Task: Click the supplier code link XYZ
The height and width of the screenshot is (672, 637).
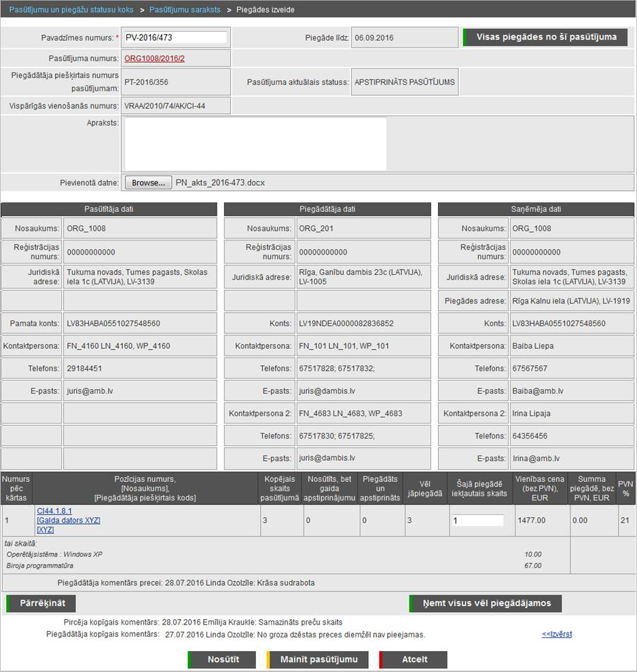Action: coord(45,529)
